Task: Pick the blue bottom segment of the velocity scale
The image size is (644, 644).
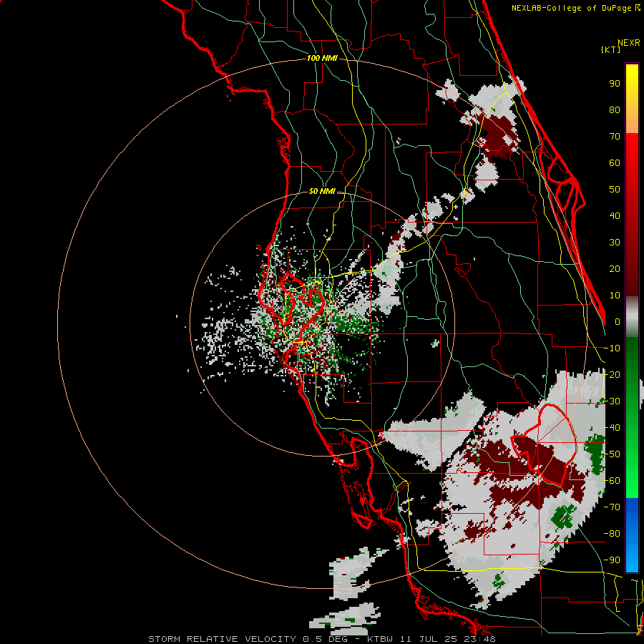Action: 632,535
